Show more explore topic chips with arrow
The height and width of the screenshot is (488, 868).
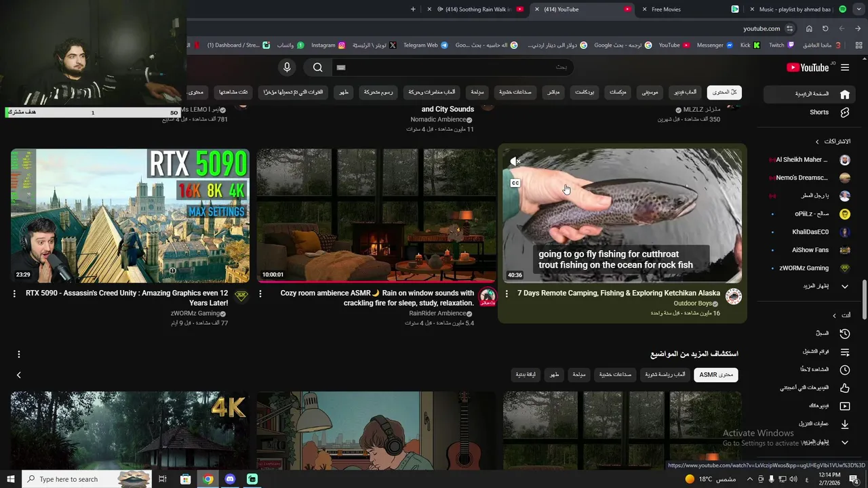point(19,375)
